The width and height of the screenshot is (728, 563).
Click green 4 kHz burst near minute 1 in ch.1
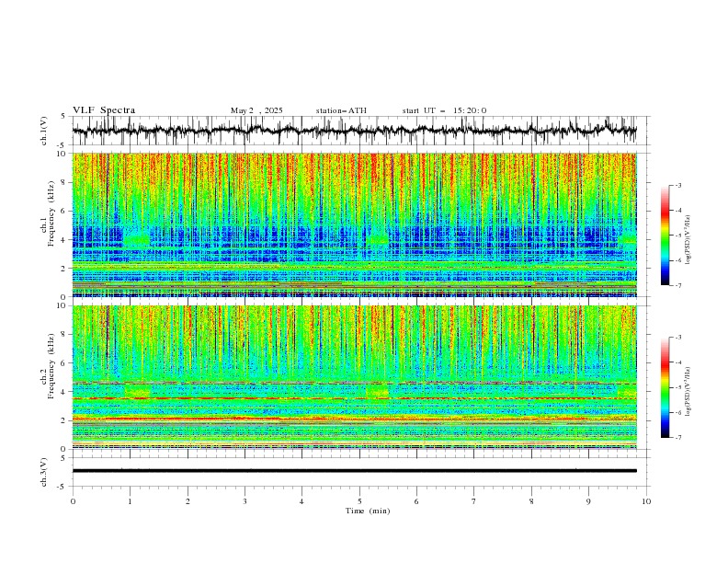(137, 239)
